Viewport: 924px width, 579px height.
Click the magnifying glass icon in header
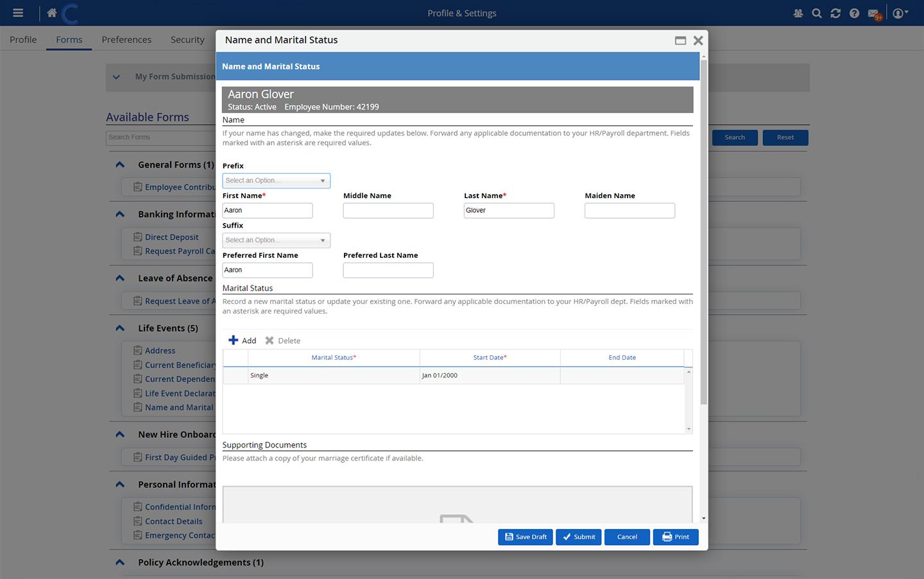(816, 13)
